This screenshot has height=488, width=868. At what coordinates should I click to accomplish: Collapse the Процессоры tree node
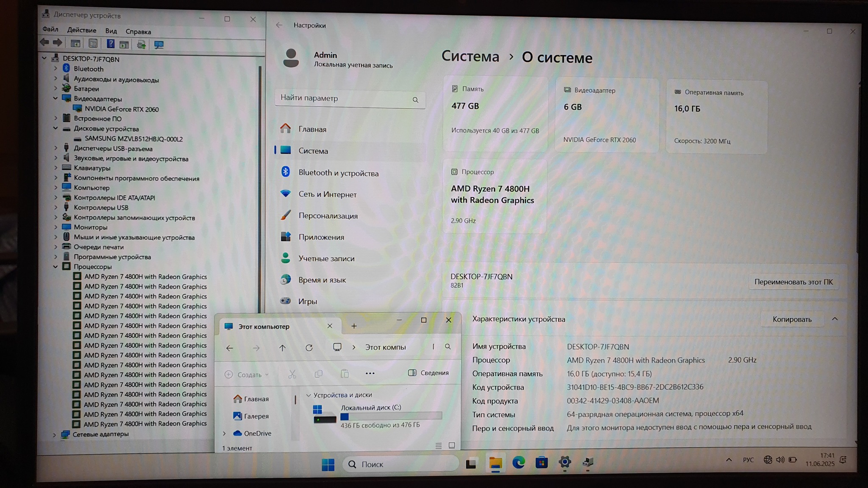click(x=56, y=267)
